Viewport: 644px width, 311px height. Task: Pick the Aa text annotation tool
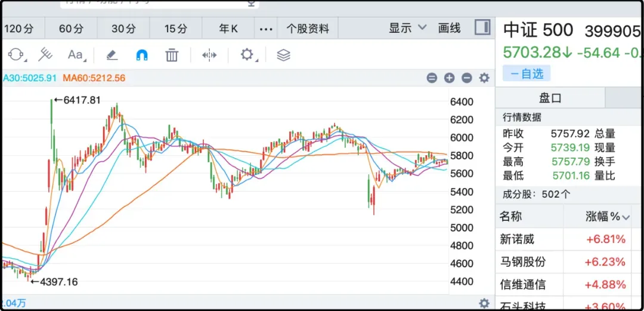point(76,56)
